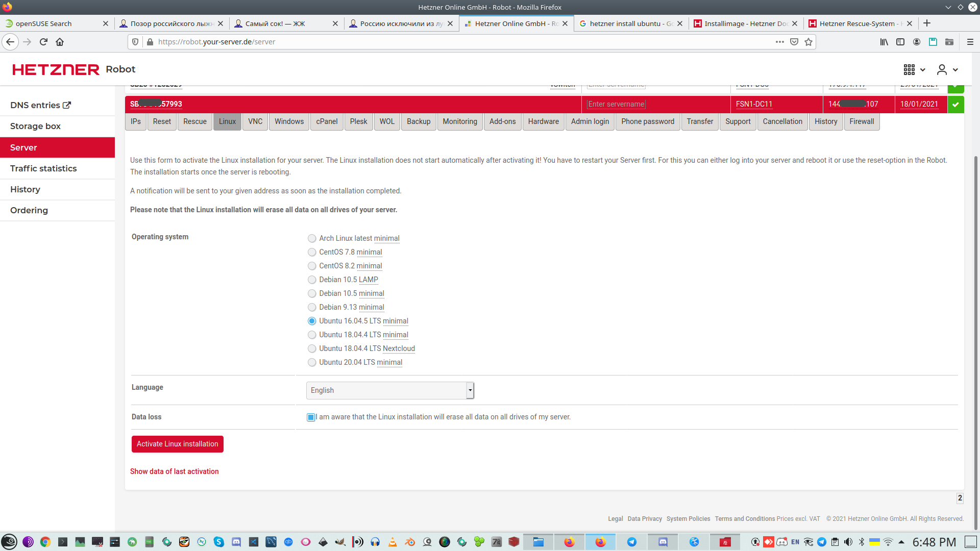
Task: Open the Firefox hamburger menu
Action: click(x=970, y=42)
